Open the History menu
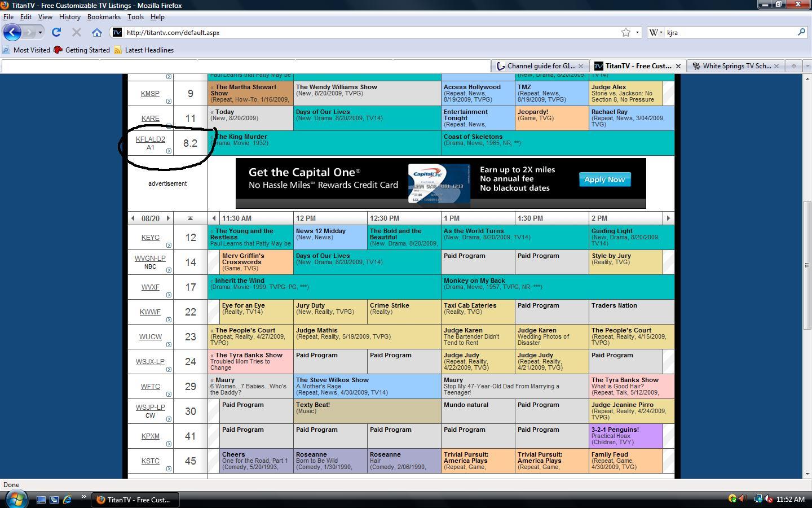 (x=69, y=17)
